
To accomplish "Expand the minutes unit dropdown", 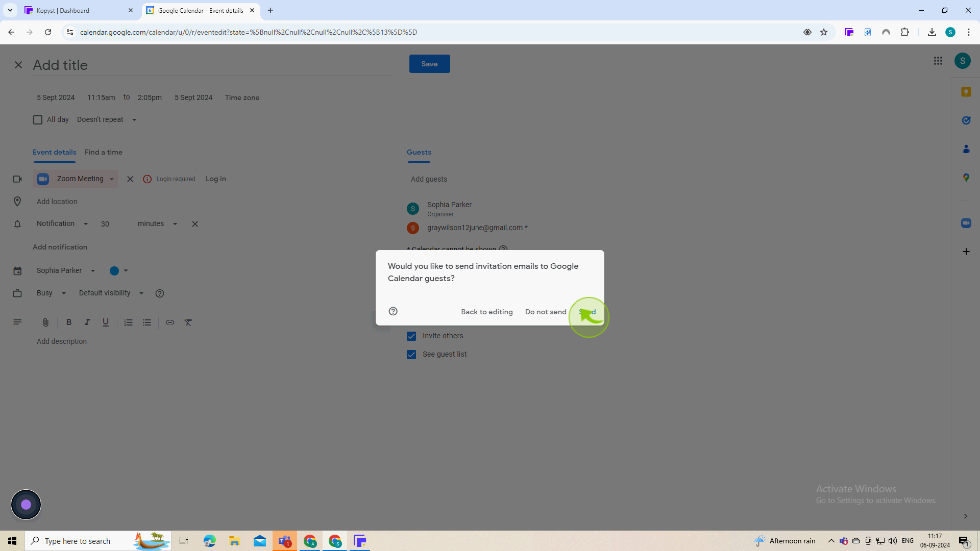I will coord(157,223).
